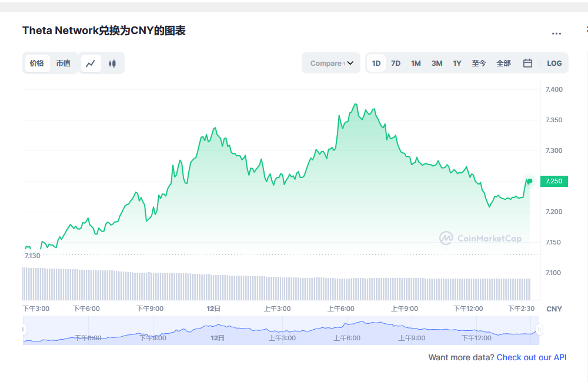This screenshot has height=382, width=588.
Task: Click the Theta Network兑换为CNY的图表 heading
Action: click(x=104, y=31)
